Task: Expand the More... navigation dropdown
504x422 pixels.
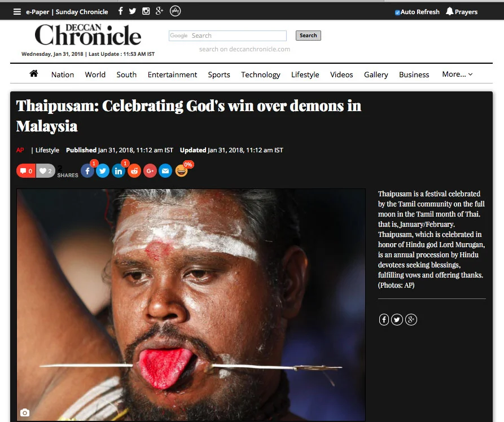Action: pos(457,74)
